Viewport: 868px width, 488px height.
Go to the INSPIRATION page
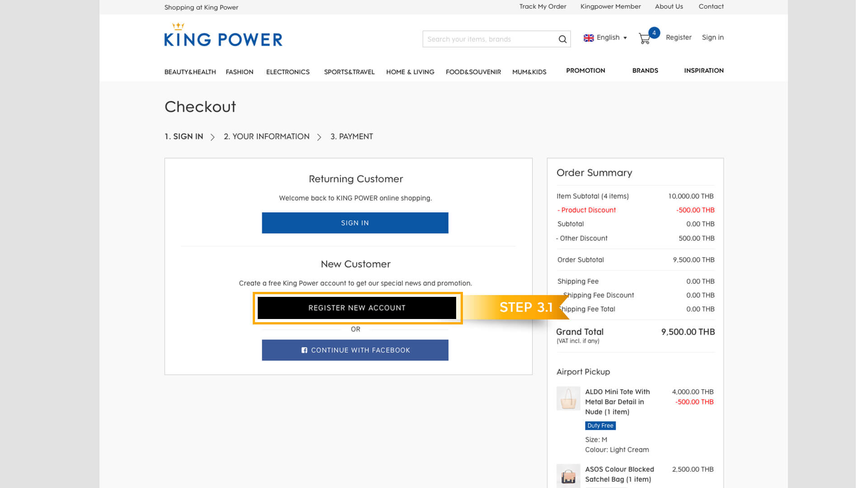tap(703, 70)
